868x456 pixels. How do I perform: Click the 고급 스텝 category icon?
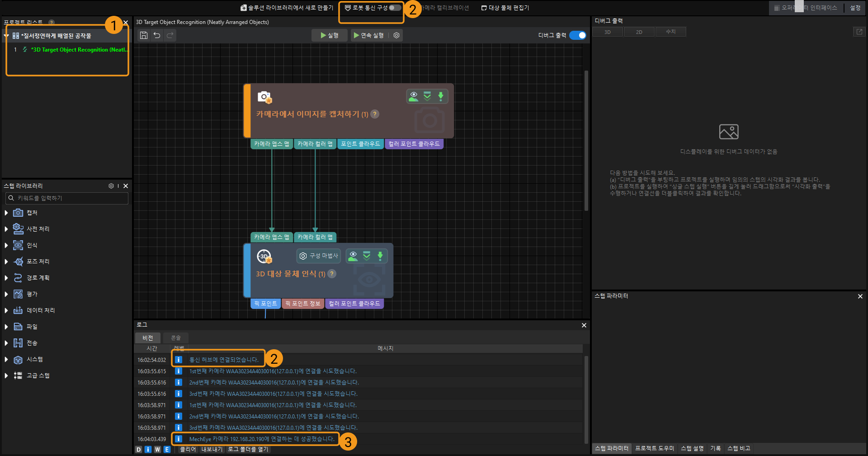pyautogui.click(x=18, y=375)
